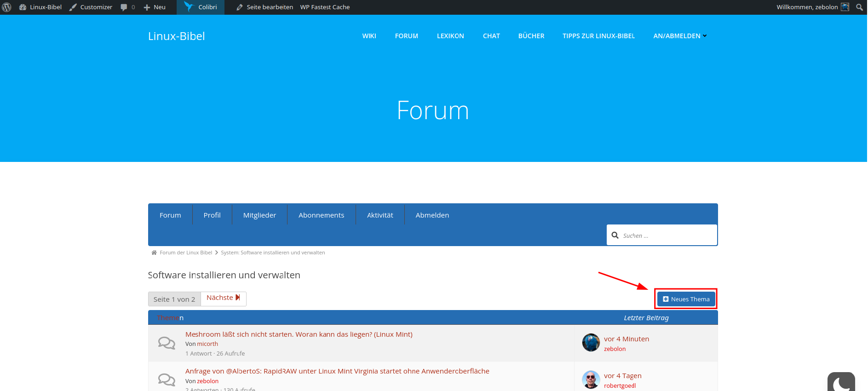Click the Linux-Bibel site title

click(x=176, y=36)
